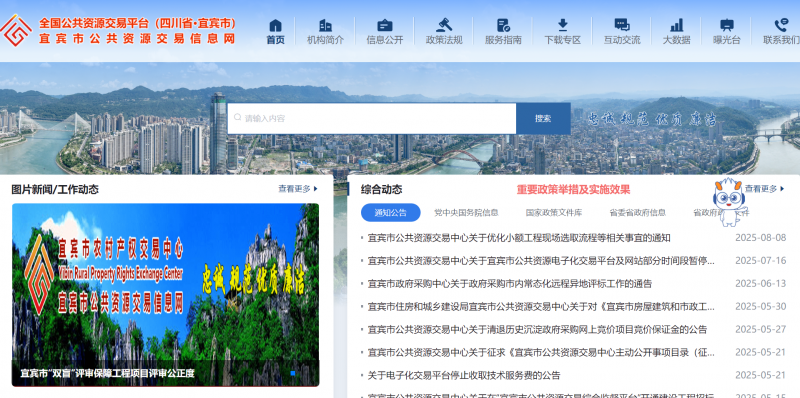Open the 信息公开 briefcase icon
Screen dimensions: 800x398
[x=385, y=25]
